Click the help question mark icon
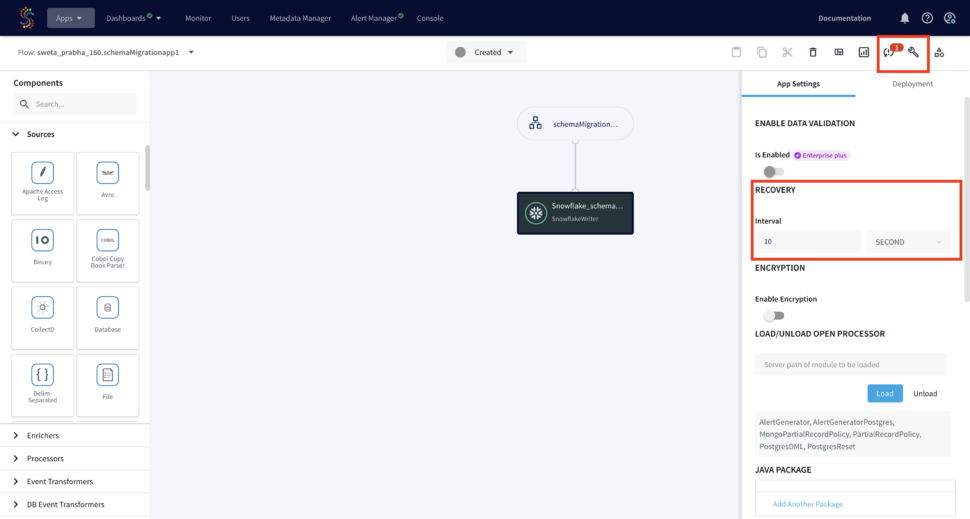This screenshot has height=519, width=970. pos(927,18)
